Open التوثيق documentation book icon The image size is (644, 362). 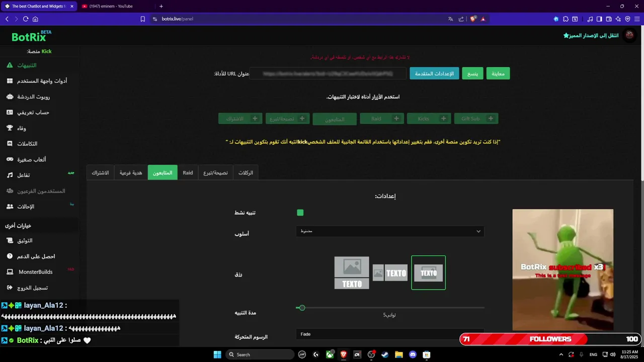[x=10, y=241]
